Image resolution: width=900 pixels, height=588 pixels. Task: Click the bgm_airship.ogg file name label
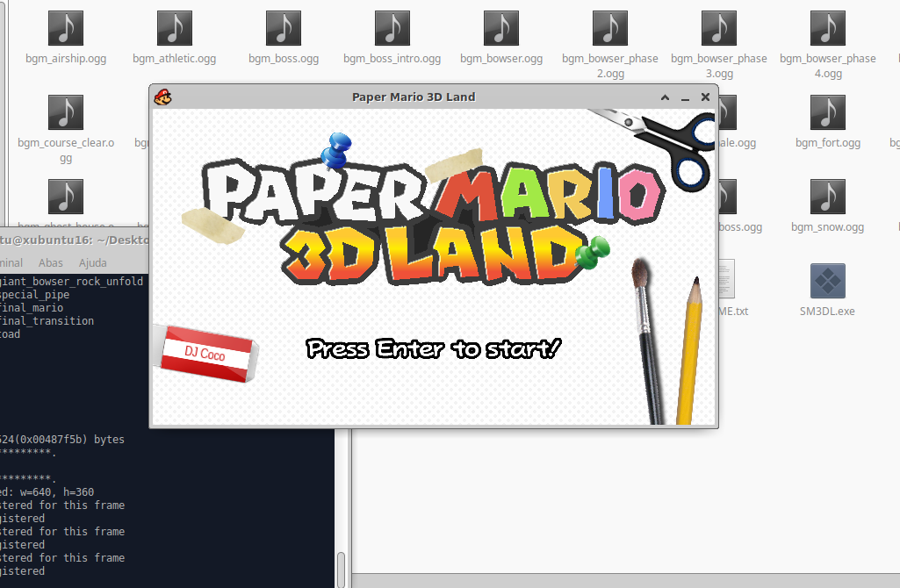click(x=66, y=59)
